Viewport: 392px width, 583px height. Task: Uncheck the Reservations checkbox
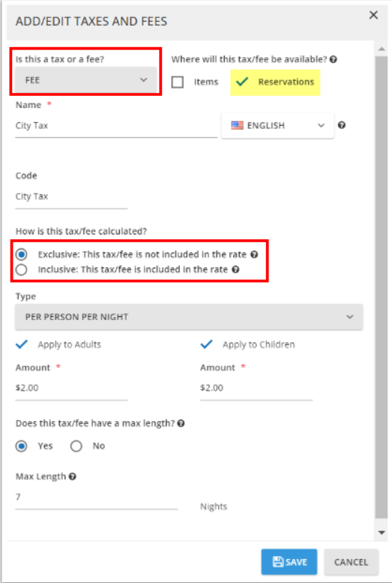pyautogui.click(x=242, y=82)
